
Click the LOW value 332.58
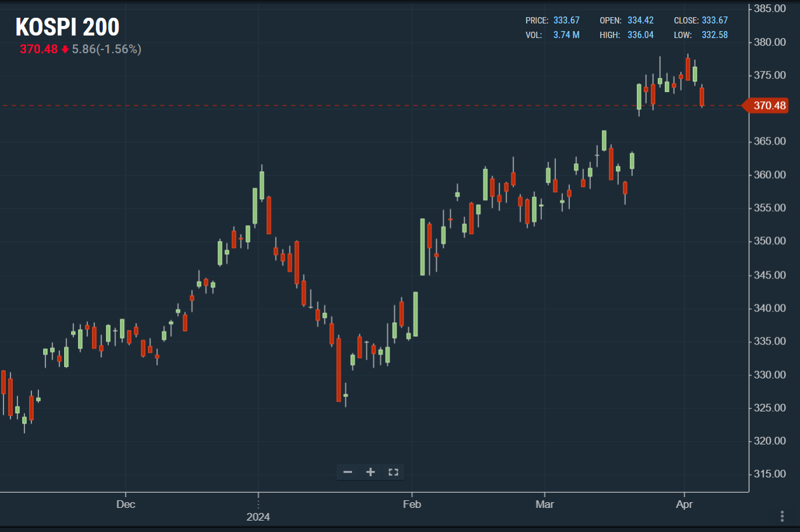coord(714,35)
